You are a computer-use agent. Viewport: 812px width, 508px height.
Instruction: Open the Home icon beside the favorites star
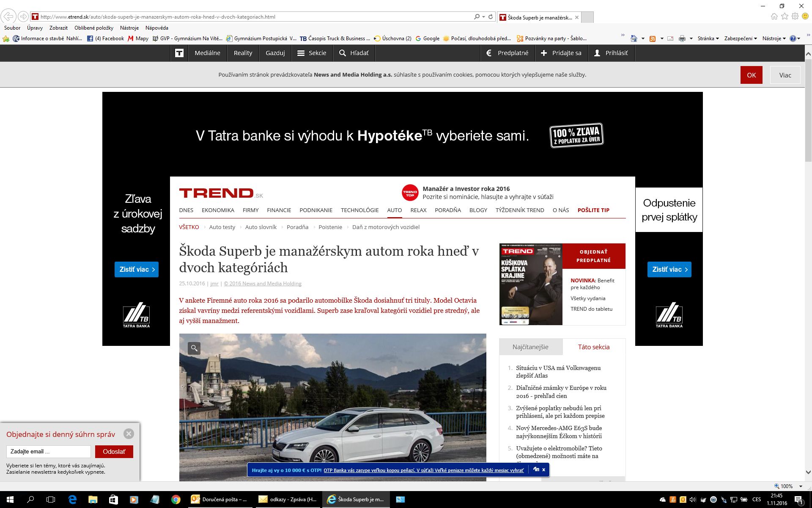774,17
